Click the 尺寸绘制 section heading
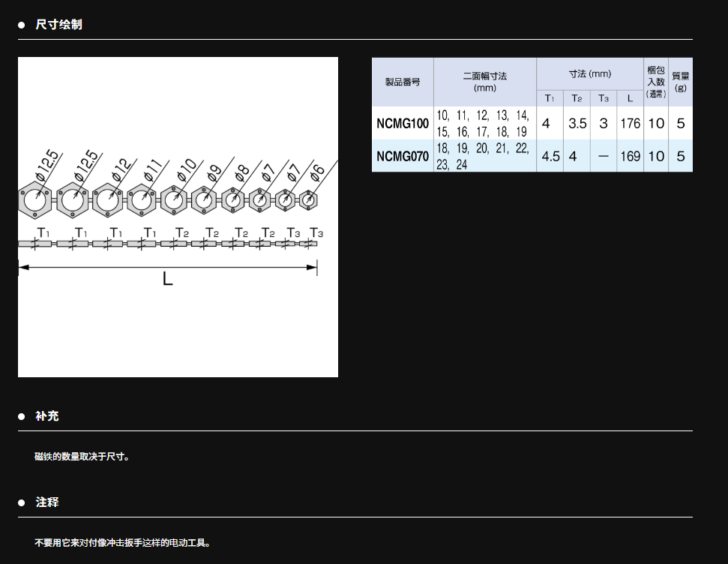This screenshot has height=564, width=728. [58, 25]
